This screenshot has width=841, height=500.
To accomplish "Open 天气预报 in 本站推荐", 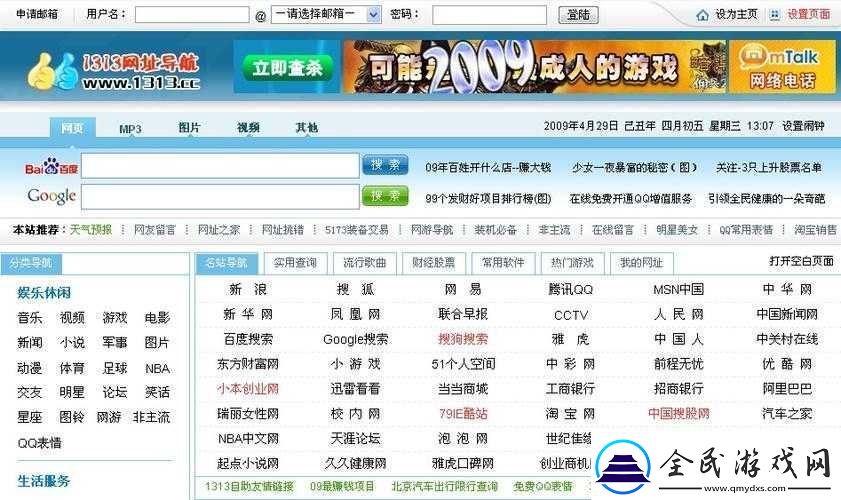I will coord(91,230).
